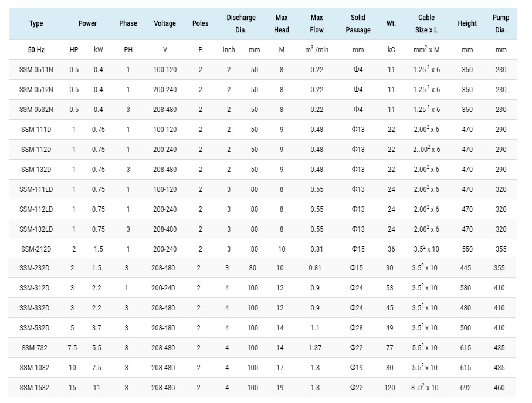This screenshot has height=403, width=532.
Task: Select the SSM-0511N model cell
Action: [36, 70]
